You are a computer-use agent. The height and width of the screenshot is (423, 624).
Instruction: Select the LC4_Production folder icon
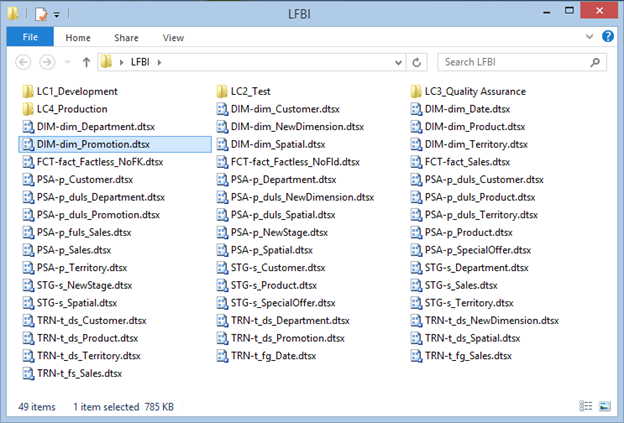click(x=27, y=109)
